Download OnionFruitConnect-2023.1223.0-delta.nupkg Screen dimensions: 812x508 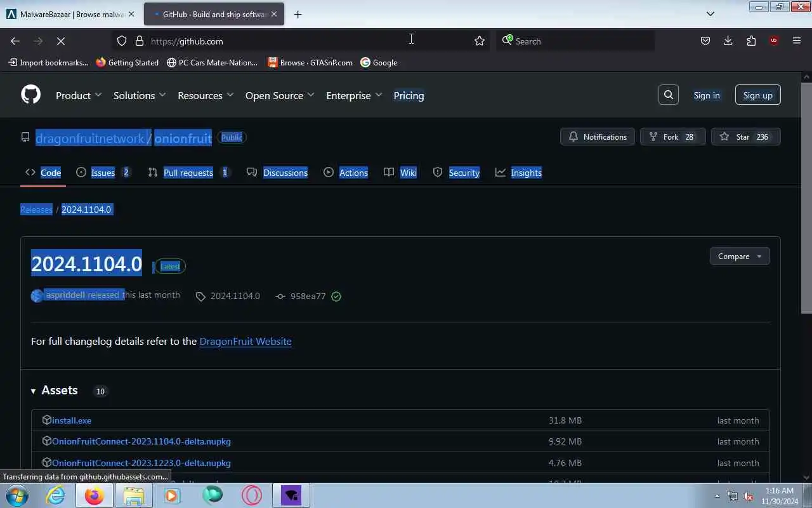pyautogui.click(x=141, y=463)
